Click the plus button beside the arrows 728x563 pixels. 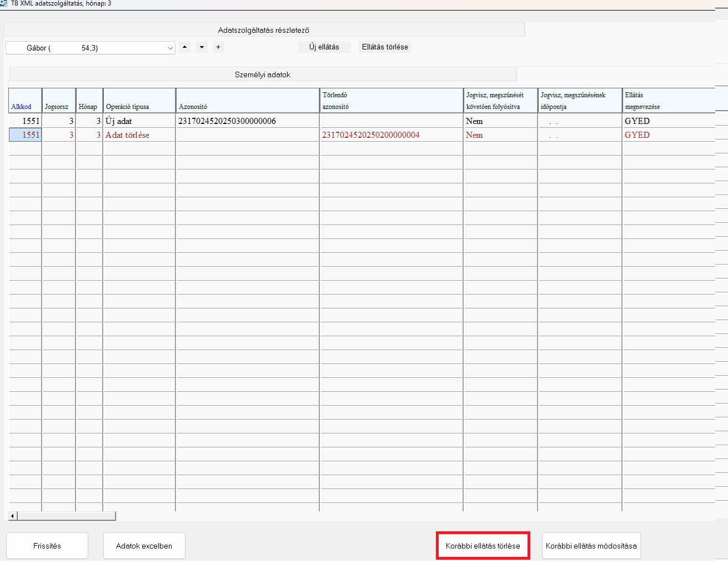click(218, 47)
